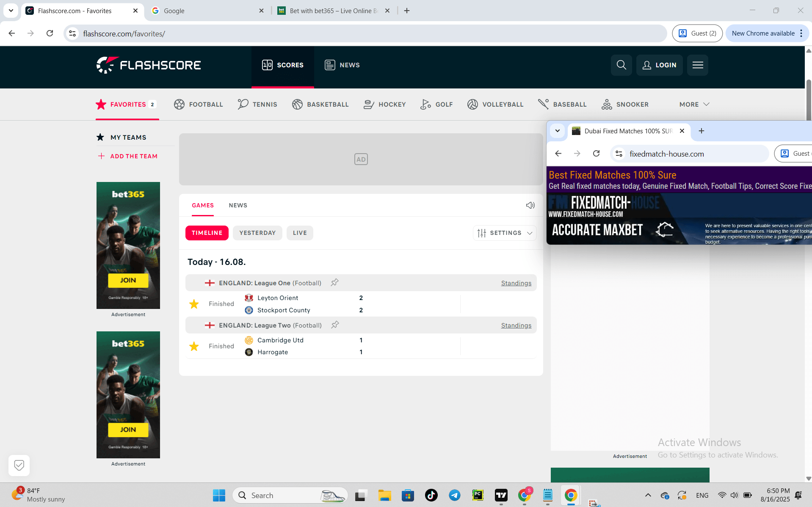
Task: Open the Favorites tab
Action: pyautogui.click(x=127, y=104)
